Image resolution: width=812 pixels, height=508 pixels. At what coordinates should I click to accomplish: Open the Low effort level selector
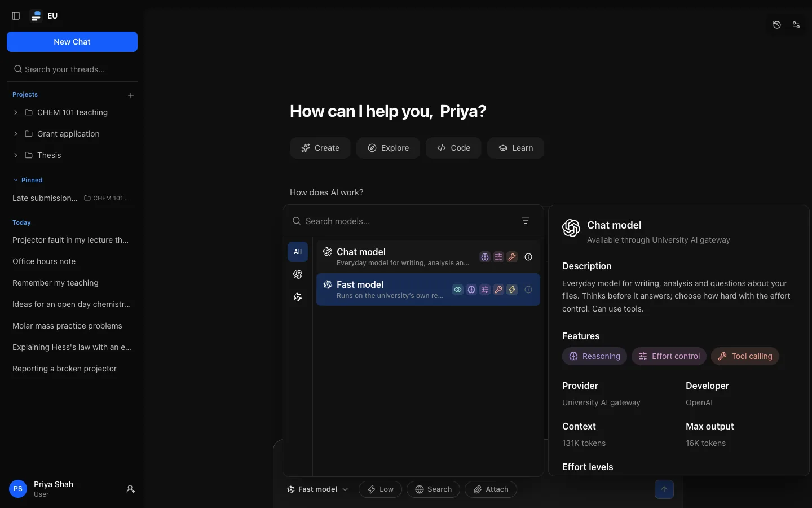(380, 489)
